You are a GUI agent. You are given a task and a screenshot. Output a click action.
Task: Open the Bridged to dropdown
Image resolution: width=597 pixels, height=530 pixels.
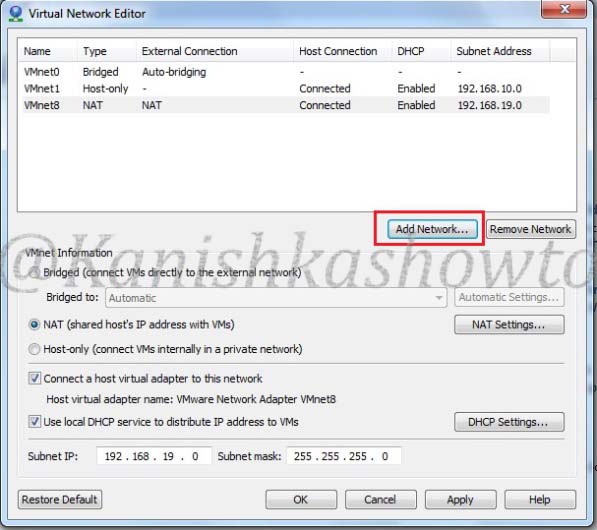coord(276,297)
